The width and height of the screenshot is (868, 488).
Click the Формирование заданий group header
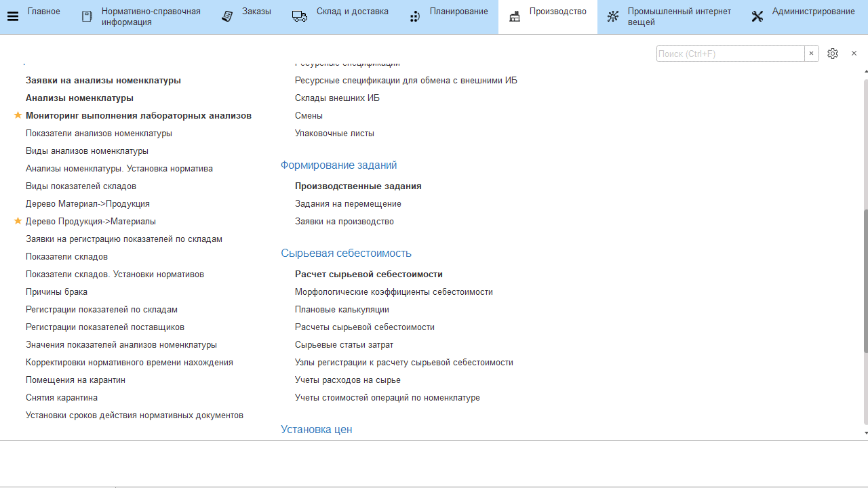pos(338,165)
